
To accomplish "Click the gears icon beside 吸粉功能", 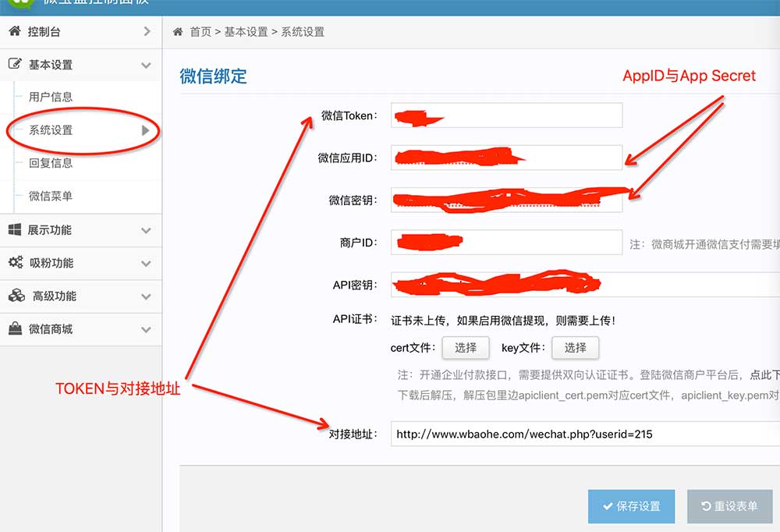I will point(16,262).
